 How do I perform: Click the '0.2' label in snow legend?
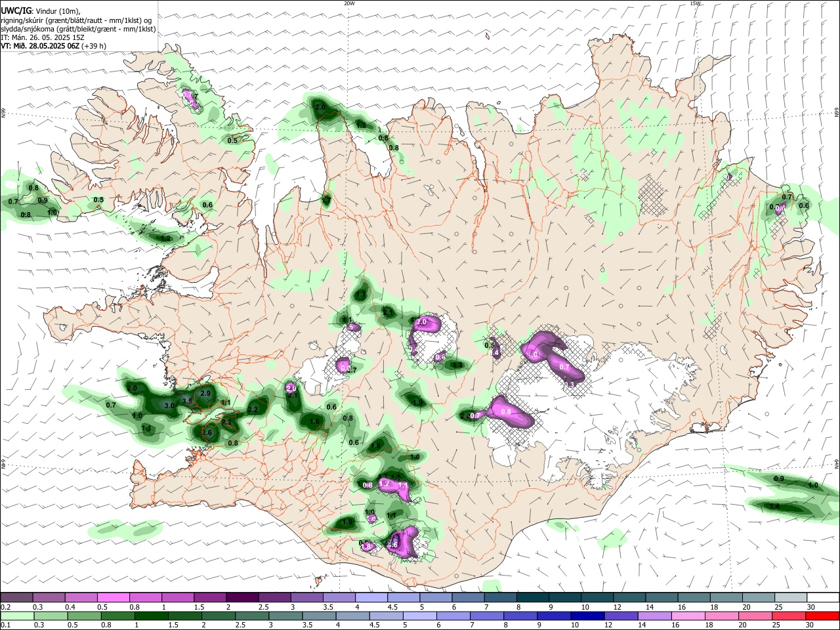tap(5, 607)
